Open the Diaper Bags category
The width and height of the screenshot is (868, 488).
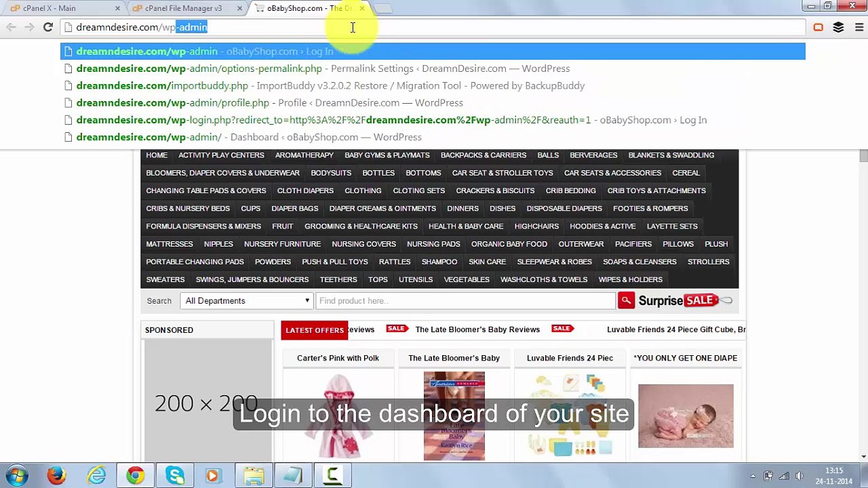click(294, 208)
